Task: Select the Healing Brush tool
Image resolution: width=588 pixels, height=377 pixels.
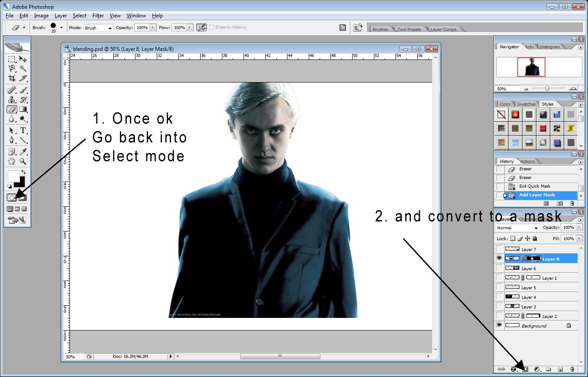Action: tap(12, 90)
